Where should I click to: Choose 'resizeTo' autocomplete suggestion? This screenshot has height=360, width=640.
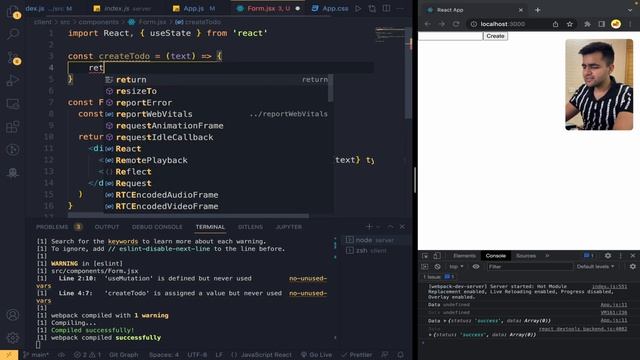click(x=216, y=91)
